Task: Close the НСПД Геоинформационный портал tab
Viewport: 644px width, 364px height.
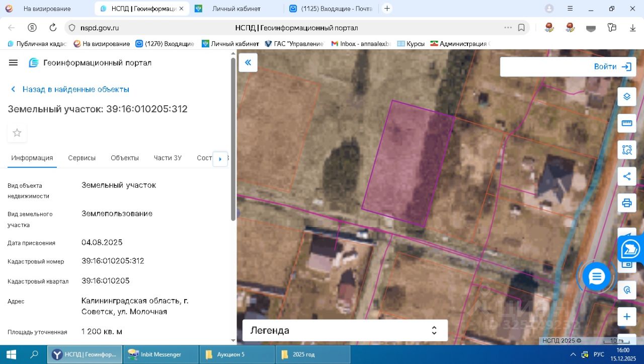Action: (181, 9)
